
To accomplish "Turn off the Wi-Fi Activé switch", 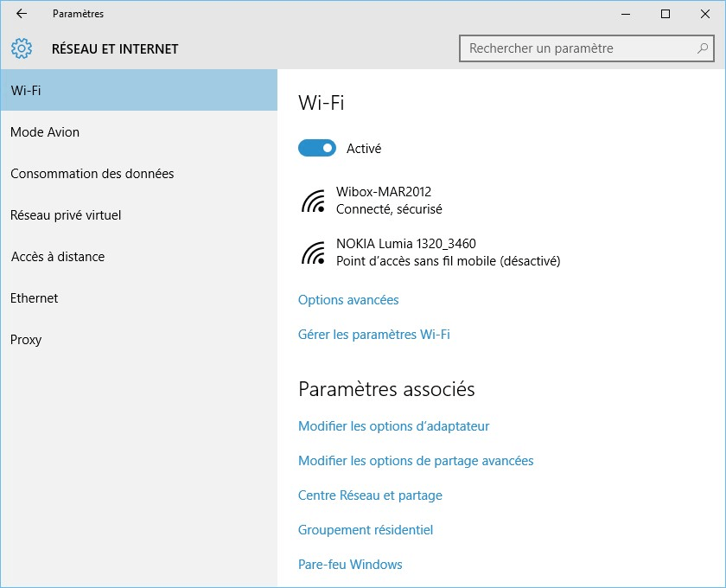I will coord(317,148).
